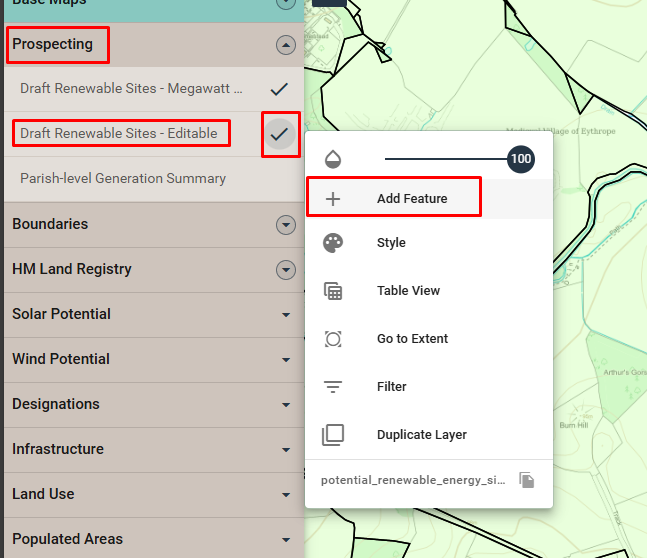Click the opacity slider track
This screenshot has height=558, width=647.
point(446,159)
